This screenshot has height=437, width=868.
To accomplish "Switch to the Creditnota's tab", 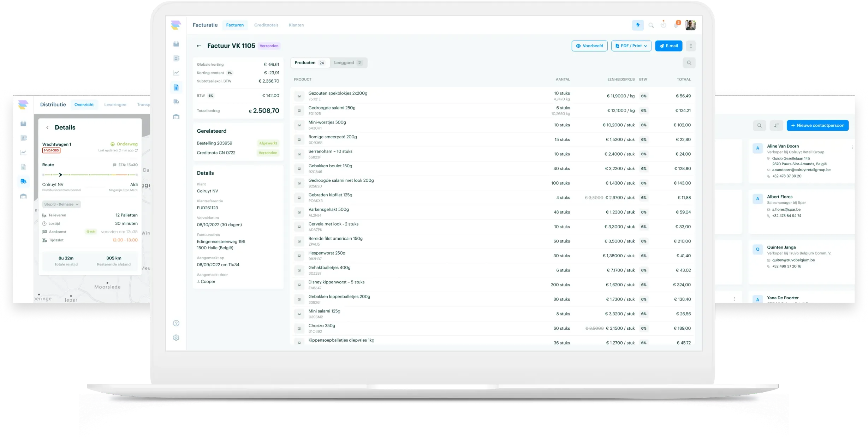I will tap(266, 25).
